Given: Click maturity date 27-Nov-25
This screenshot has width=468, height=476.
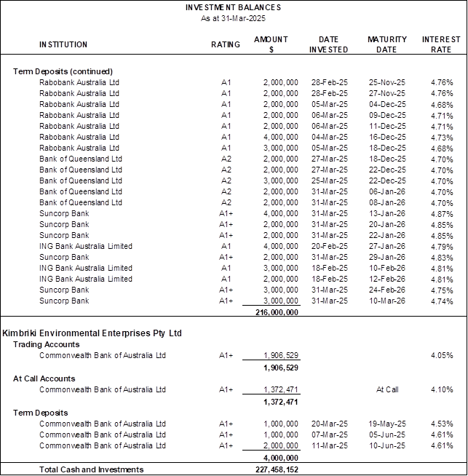Looking at the screenshot, I should tap(387, 93).
